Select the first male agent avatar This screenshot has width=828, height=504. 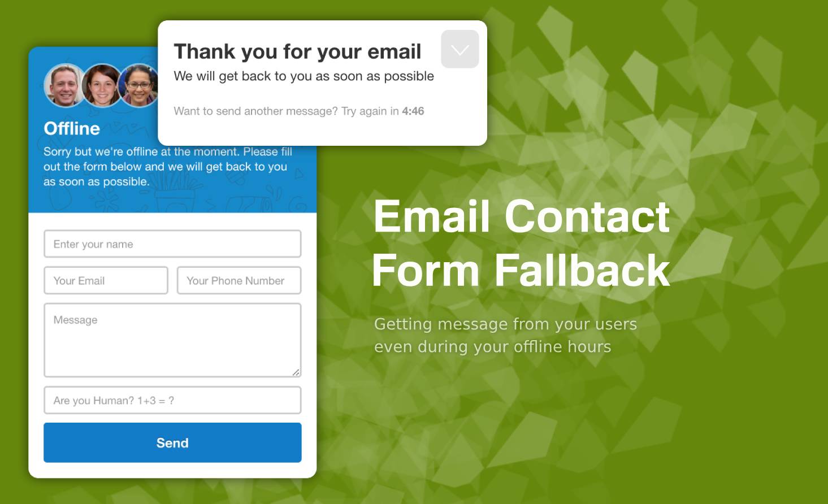(64, 85)
